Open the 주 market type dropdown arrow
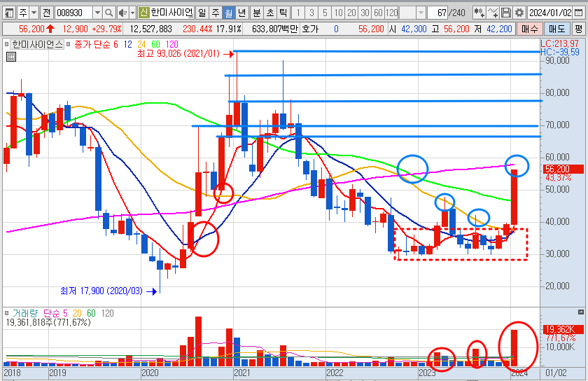 point(34,13)
